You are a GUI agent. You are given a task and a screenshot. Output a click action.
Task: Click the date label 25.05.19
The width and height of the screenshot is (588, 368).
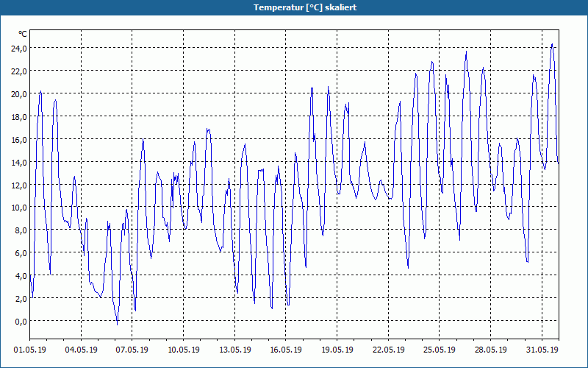(440, 350)
